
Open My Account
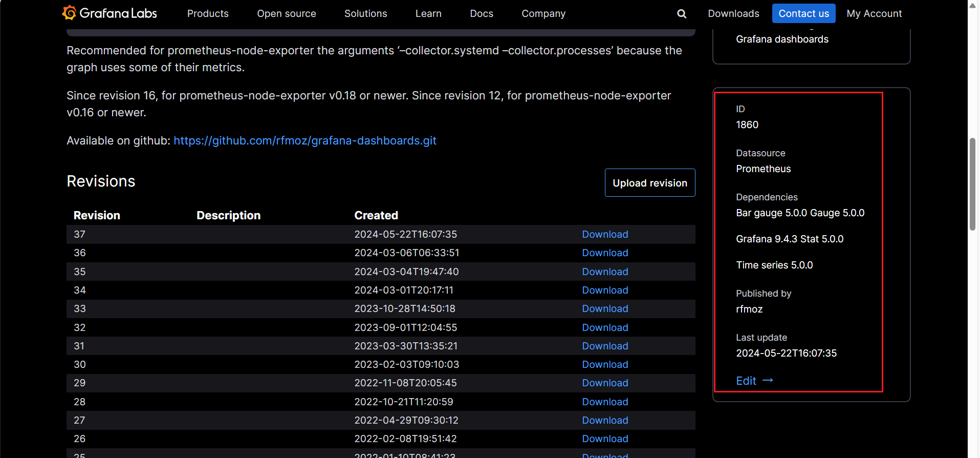[x=874, y=13]
